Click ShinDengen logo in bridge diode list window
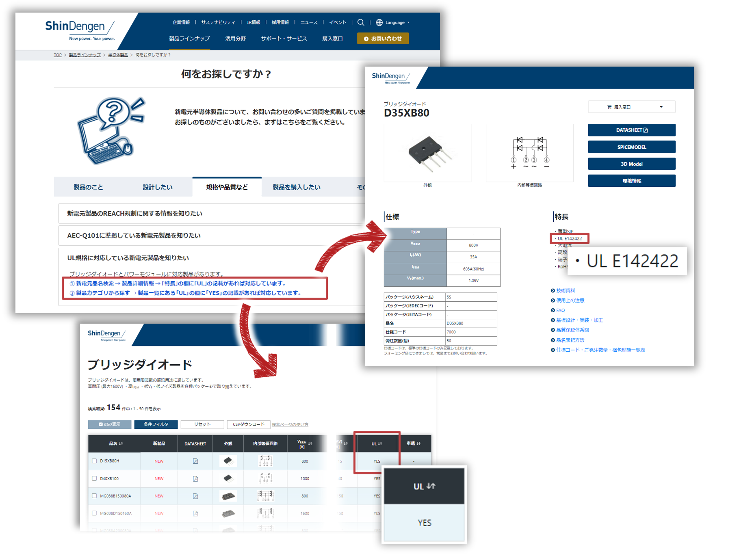Viewport: 739px width, 560px height. (x=107, y=335)
